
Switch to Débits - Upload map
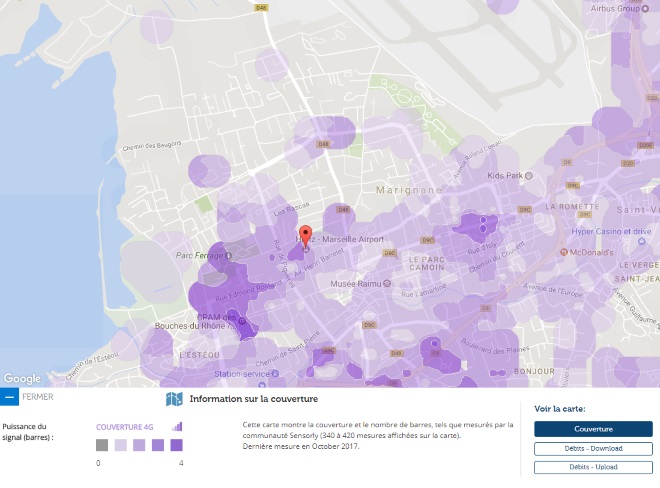pyautogui.click(x=593, y=467)
